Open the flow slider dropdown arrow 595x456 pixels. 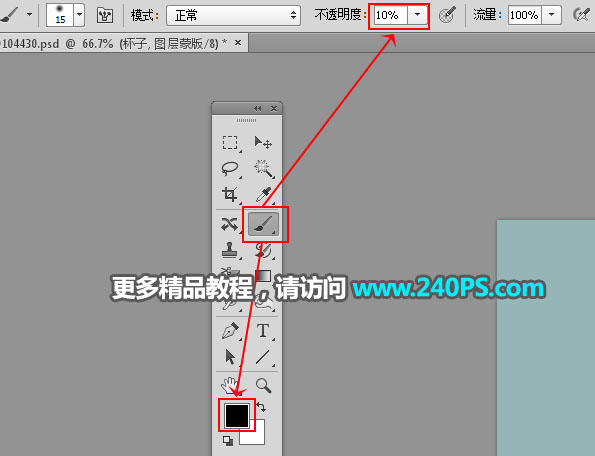[551, 15]
